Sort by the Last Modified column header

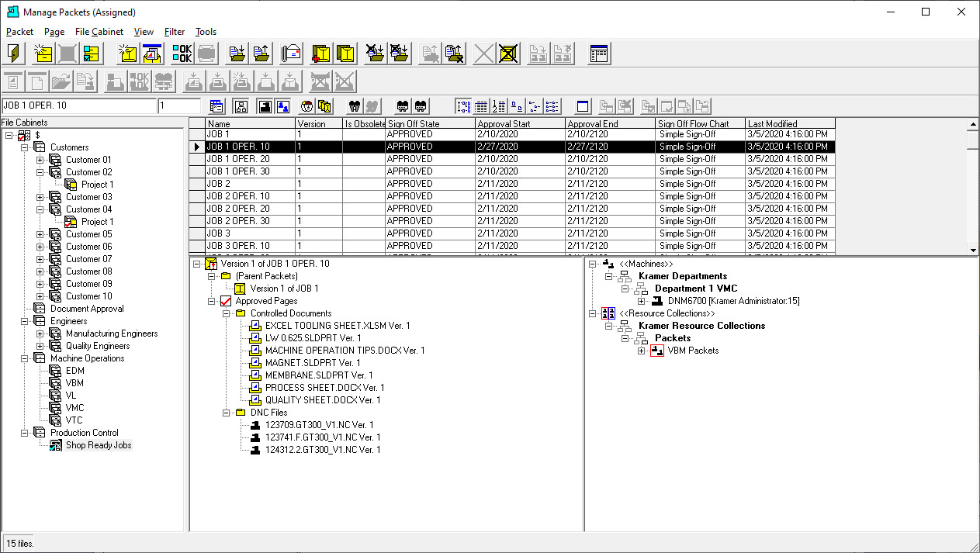(791, 123)
